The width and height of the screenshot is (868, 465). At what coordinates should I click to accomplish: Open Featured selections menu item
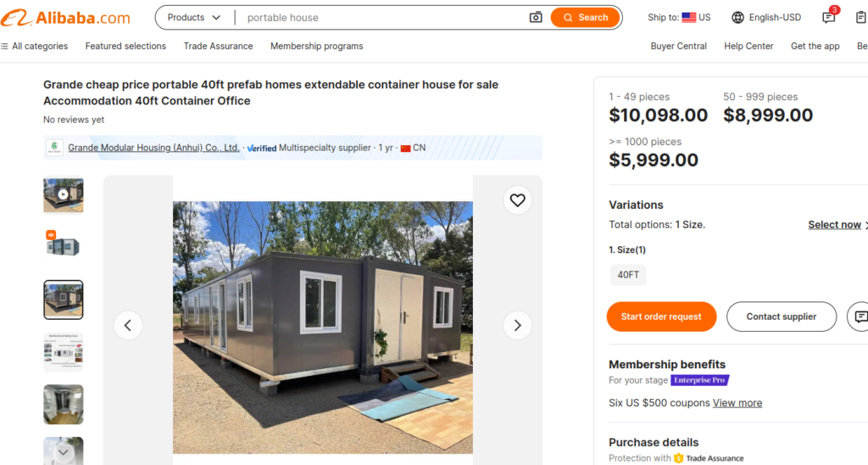[x=125, y=46]
